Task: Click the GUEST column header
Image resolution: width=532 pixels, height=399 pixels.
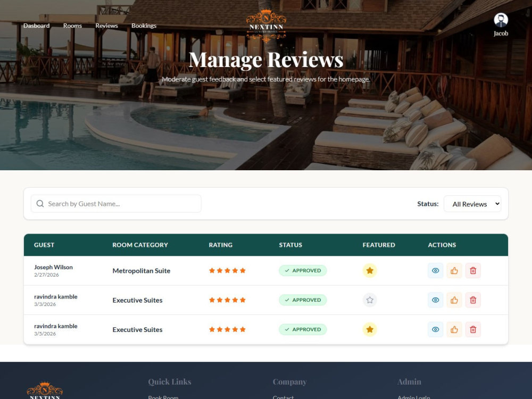Action: (44, 245)
